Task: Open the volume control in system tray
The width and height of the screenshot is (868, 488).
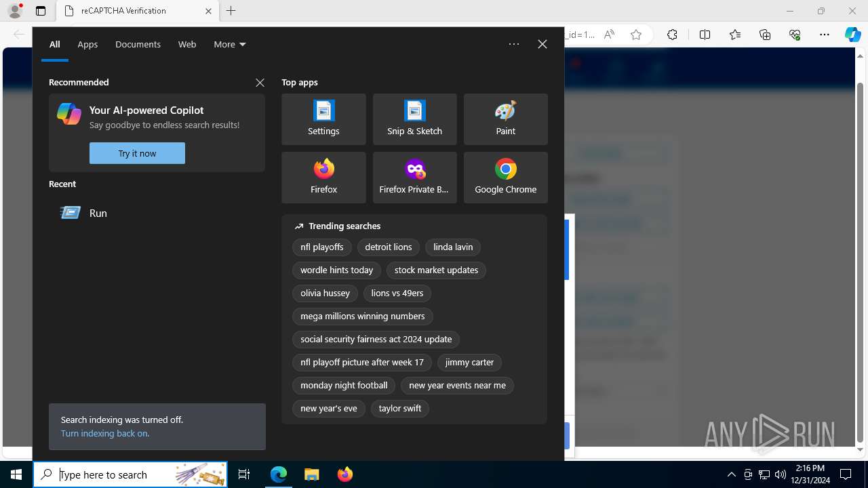Action: pyautogui.click(x=780, y=474)
